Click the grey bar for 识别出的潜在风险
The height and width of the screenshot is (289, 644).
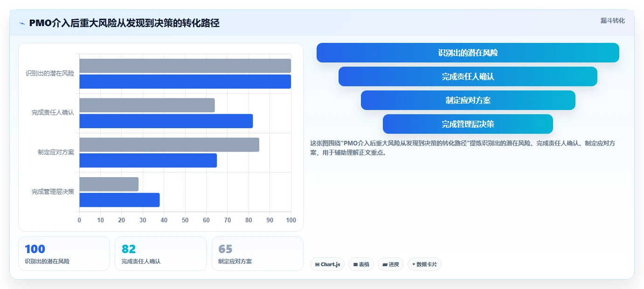(185, 66)
